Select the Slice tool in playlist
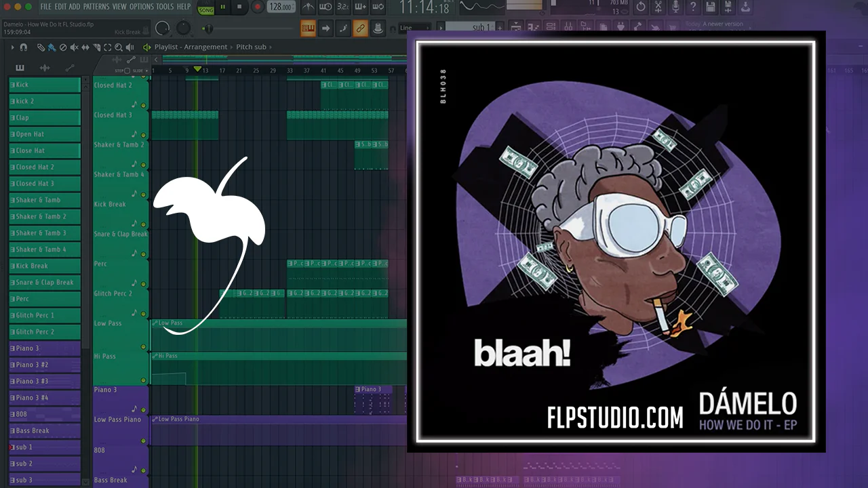Image resolution: width=868 pixels, height=488 pixels. [x=96, y=47]
